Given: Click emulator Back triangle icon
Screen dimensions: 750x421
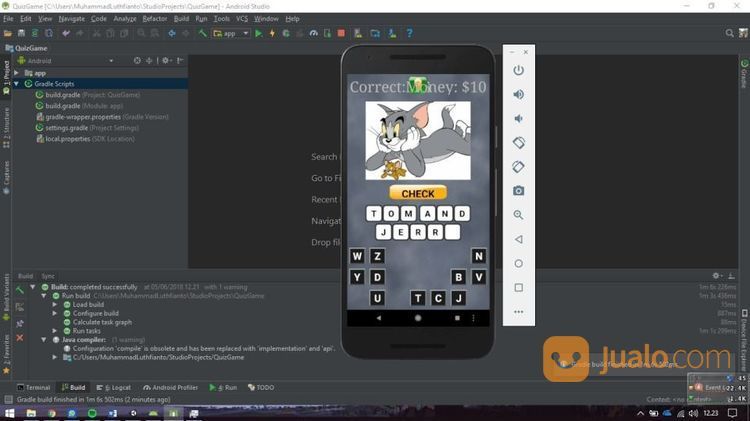Looking at the screenshot, I should [518, 239].
